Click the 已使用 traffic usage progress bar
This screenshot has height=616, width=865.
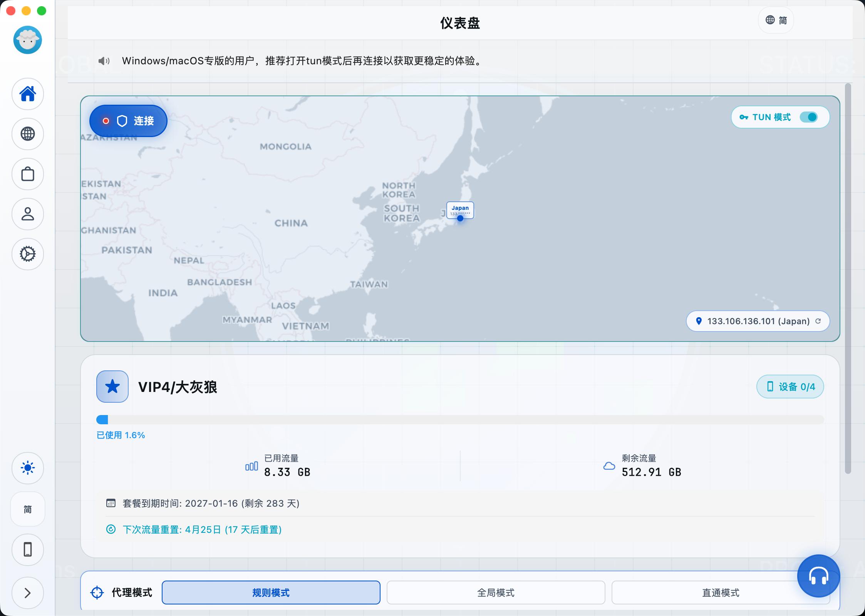(460, 419)
